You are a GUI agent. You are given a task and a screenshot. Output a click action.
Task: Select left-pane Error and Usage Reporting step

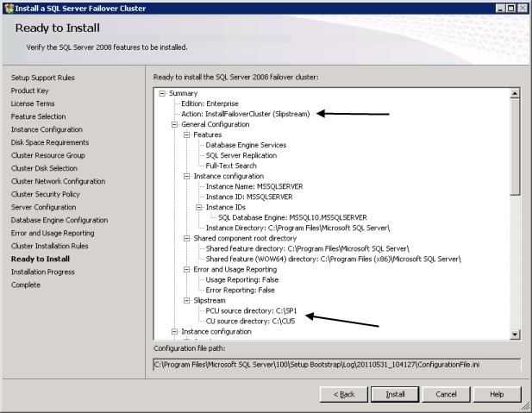(53, 233)
